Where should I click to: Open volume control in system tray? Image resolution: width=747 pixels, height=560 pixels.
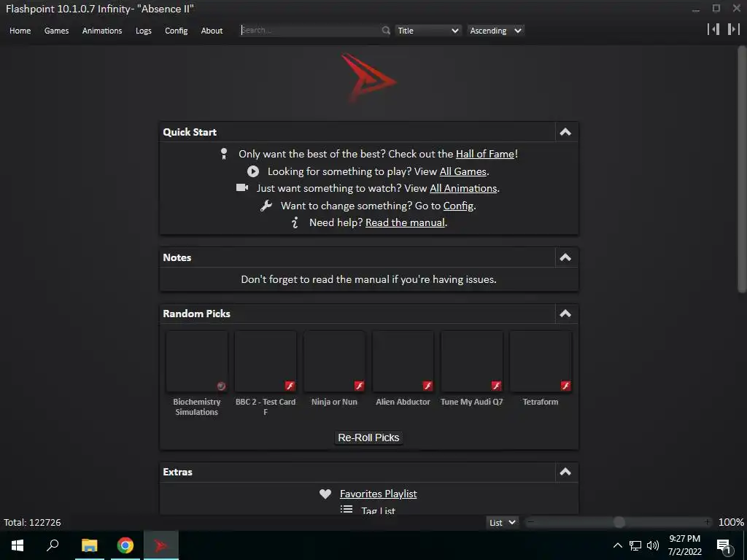pos(653,545)
